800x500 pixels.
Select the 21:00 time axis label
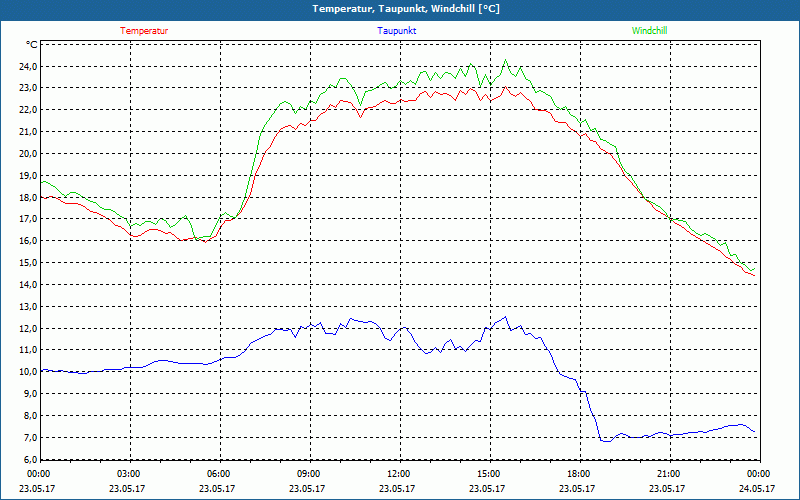[668, 474]
